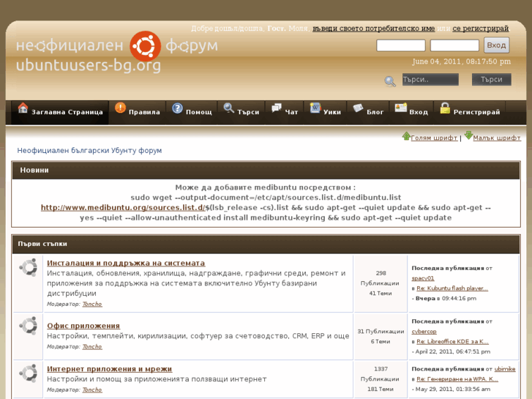Open user cybercop profile link
The width and height of the screenshot is (532, 399).
click(424, 332)
